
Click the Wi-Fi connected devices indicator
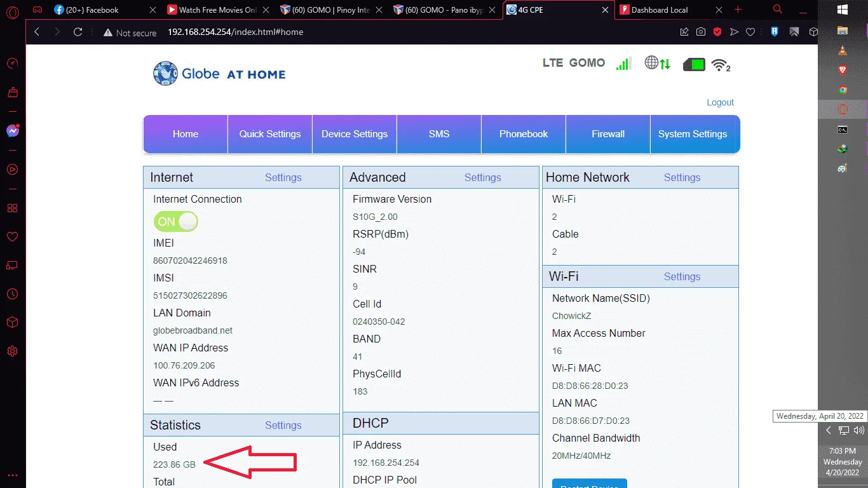[x=721, y=65]
